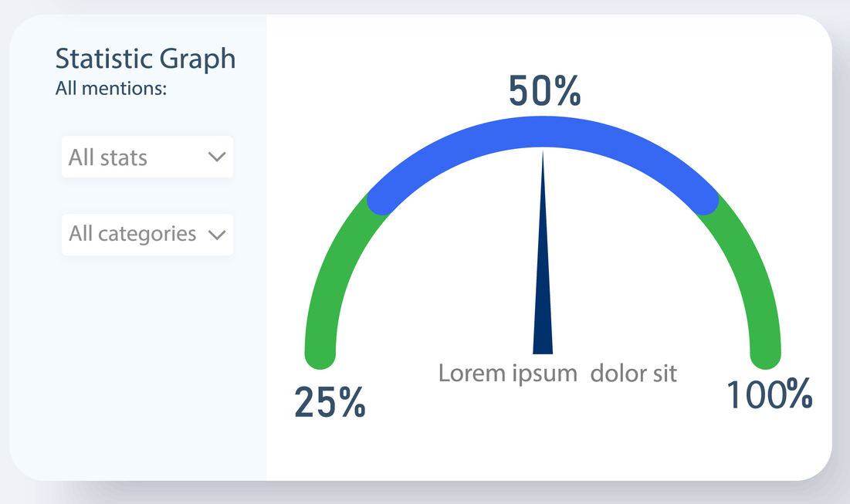Click the rounded left end of gauge

click(x=320, y=355)
